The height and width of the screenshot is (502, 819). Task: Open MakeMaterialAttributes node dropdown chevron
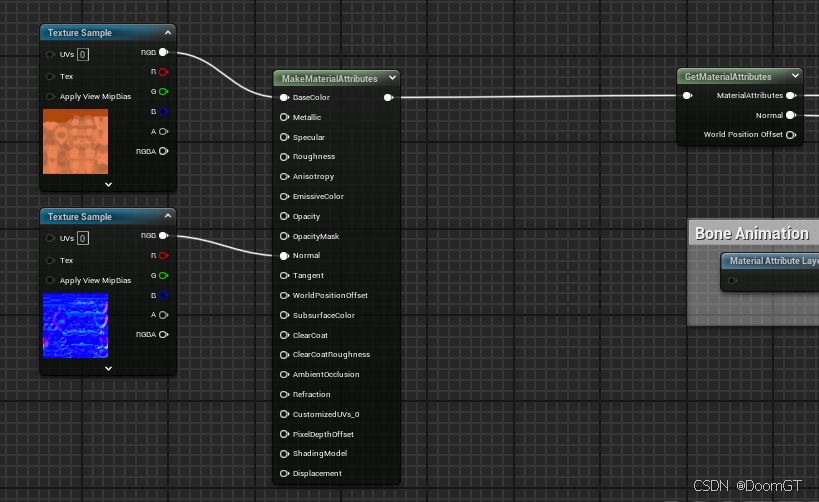392,78
